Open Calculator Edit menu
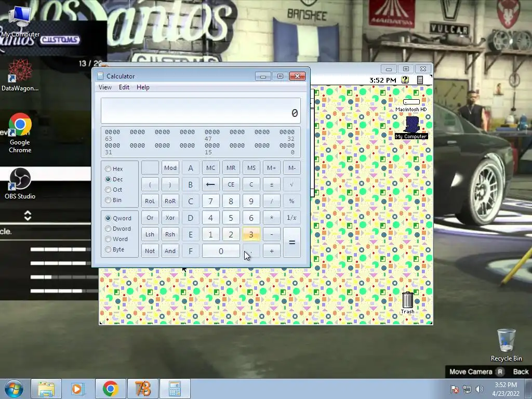Image resolution: width=532 pixels, height=399 pixels. pyautogui.click(x=124, y=87)
